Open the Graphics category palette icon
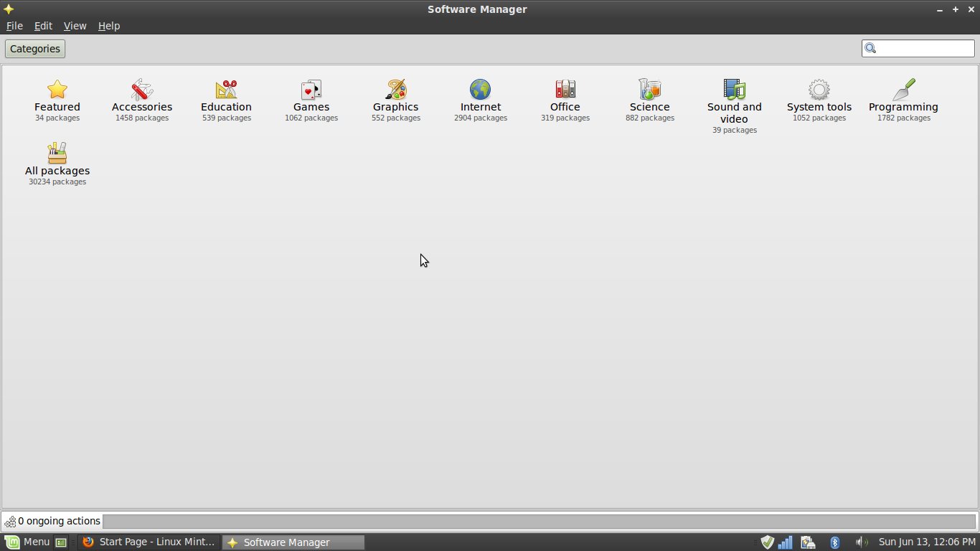This screenshot has width=980, height=551. pos(396,89)
